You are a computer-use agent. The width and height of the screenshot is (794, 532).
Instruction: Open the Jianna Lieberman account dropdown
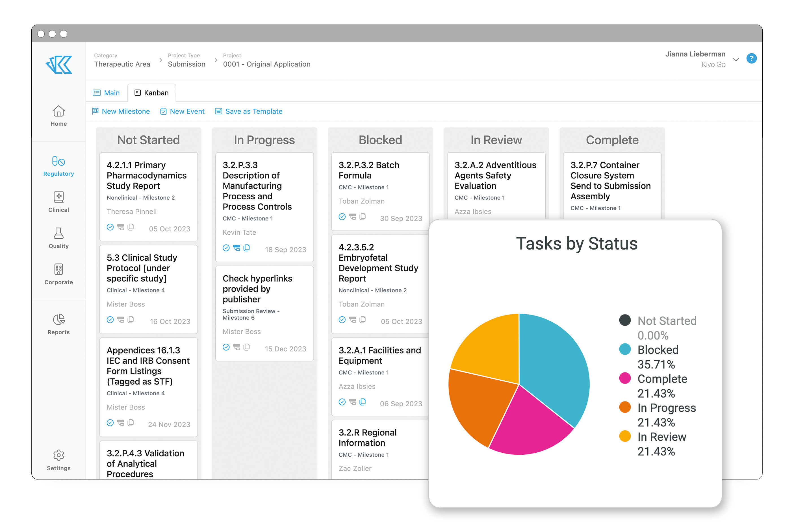coord(736,60)
